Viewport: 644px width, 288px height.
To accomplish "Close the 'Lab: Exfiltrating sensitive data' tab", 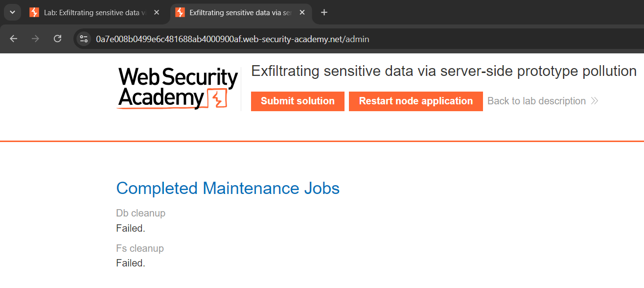I will [x=157, y=13].
